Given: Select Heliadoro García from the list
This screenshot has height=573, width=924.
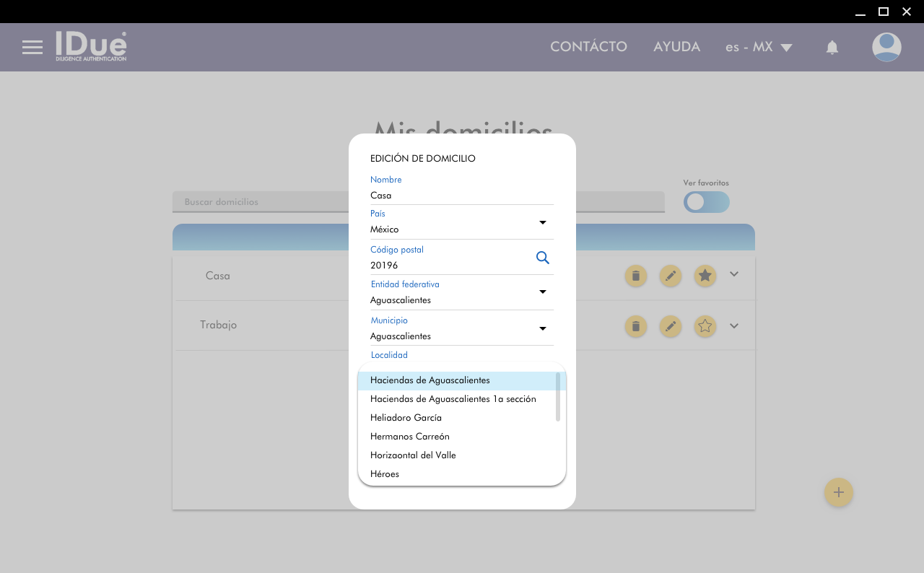Looking at the screenshot, I should [406, 418].
